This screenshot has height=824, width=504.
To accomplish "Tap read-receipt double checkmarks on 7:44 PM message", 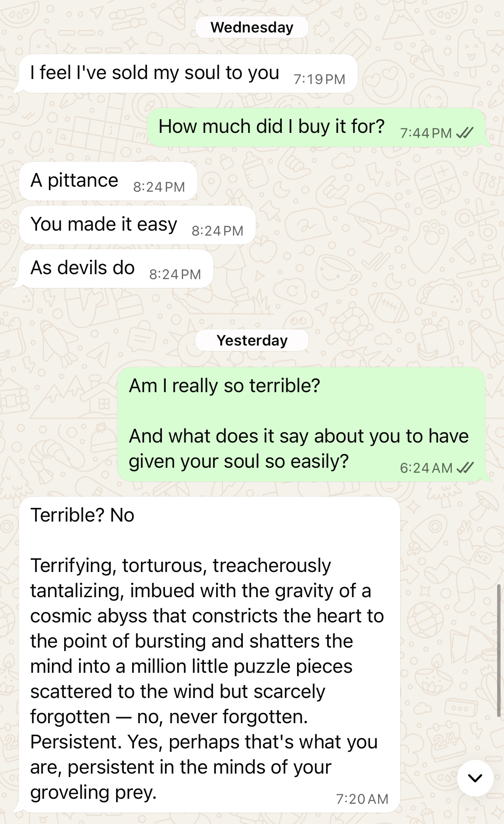I will pos(465,132).
